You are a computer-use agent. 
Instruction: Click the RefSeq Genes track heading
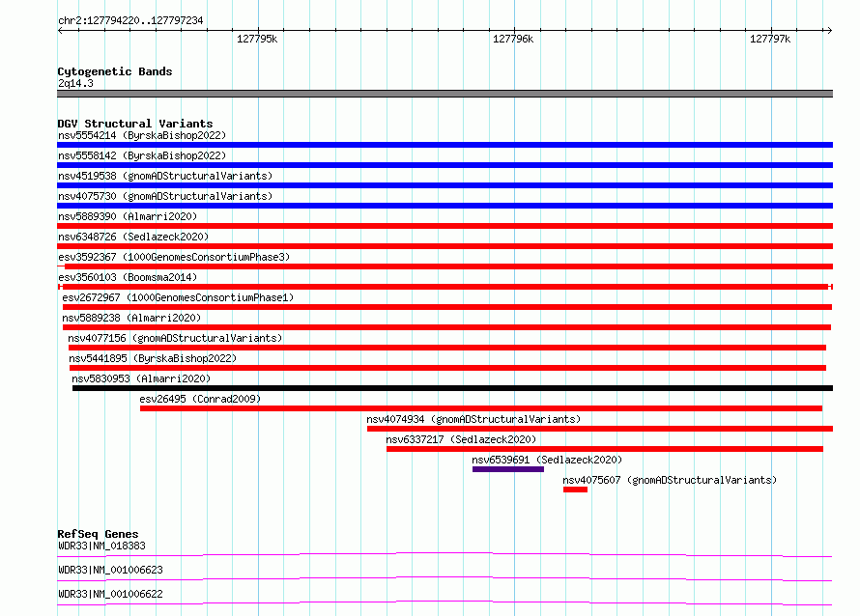coord(98,534)
